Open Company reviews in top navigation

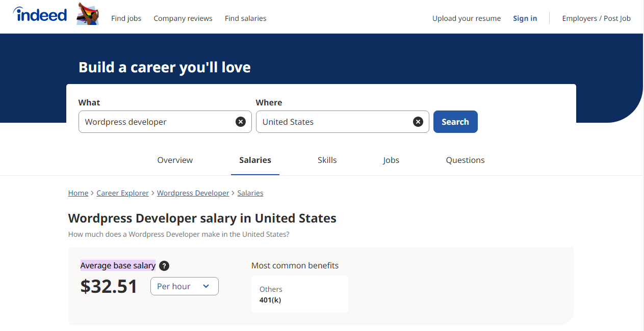(x=183, y=18)
